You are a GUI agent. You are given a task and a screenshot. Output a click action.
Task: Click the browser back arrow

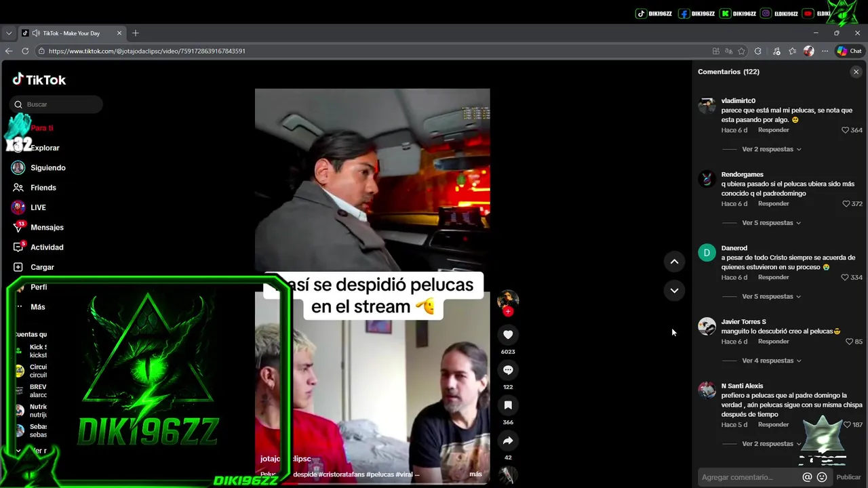[9, 51]
